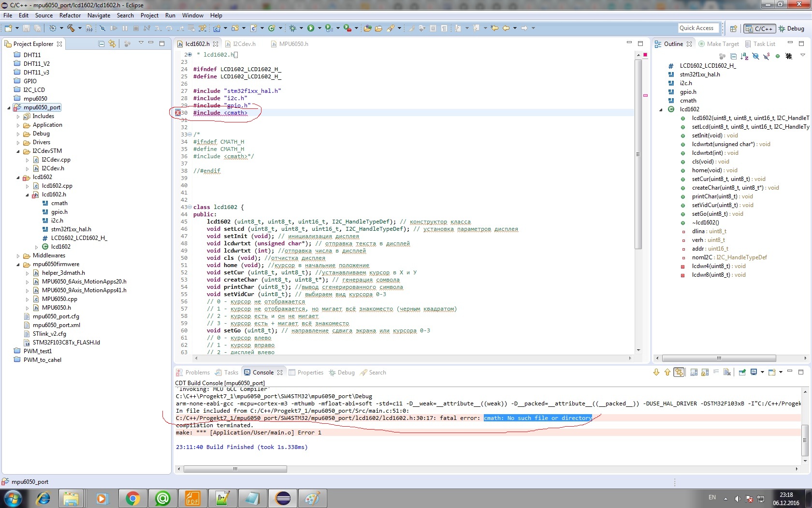This screenshot has height=508, width=812.
Task: Open Chrome from the Windows taskbar
Action: 132,498
